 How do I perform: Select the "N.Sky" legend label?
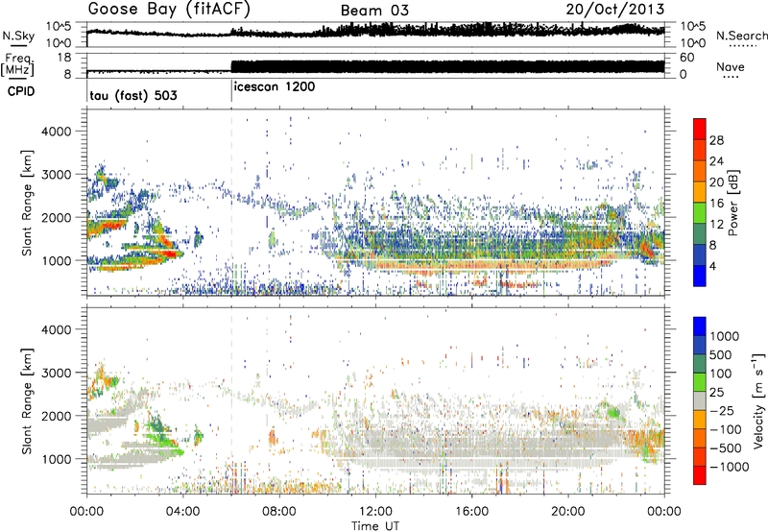(x=18, y=36)
